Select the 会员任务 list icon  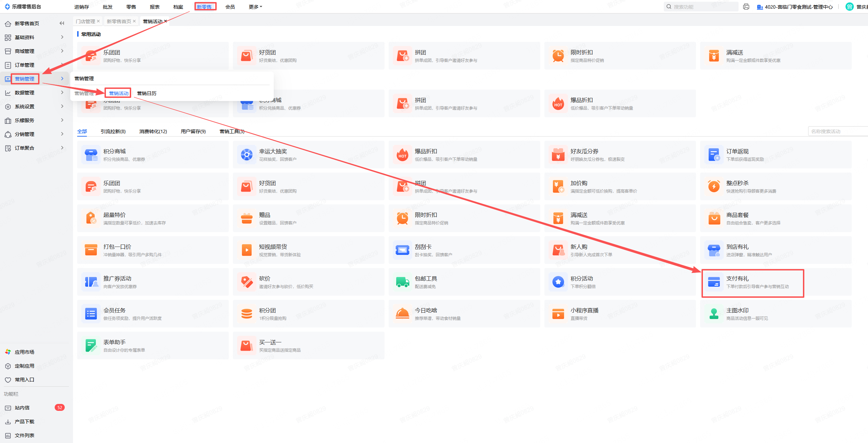click(91, 314)
